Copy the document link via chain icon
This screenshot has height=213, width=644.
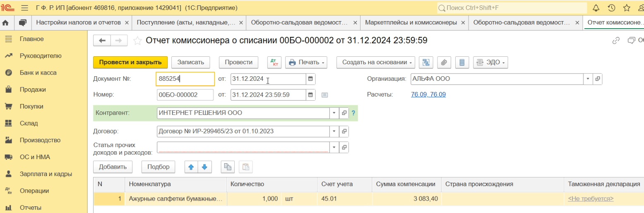(615, 41)
